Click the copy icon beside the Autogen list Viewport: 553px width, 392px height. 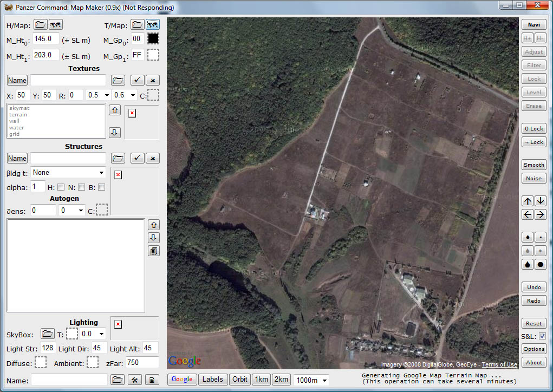click(x=154, y=251)
